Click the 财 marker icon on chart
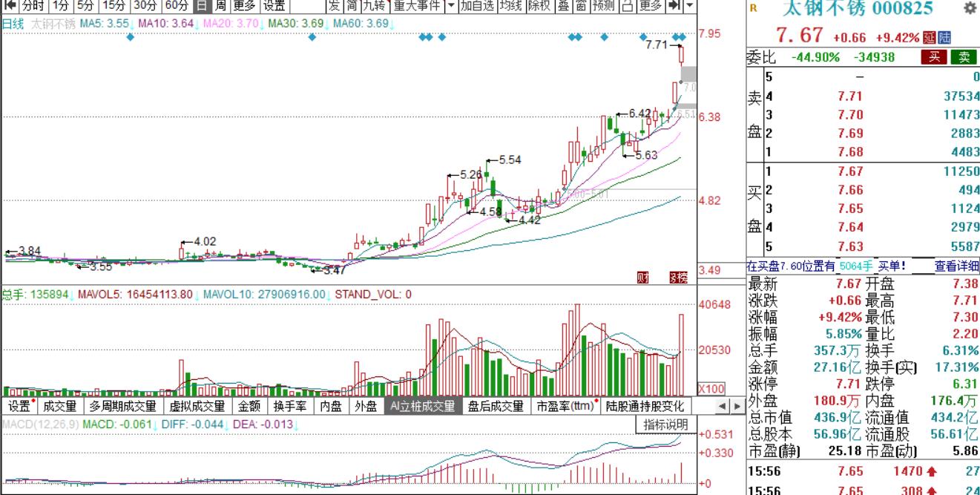This screenshot has height=495, width=980. pos(643,277)
